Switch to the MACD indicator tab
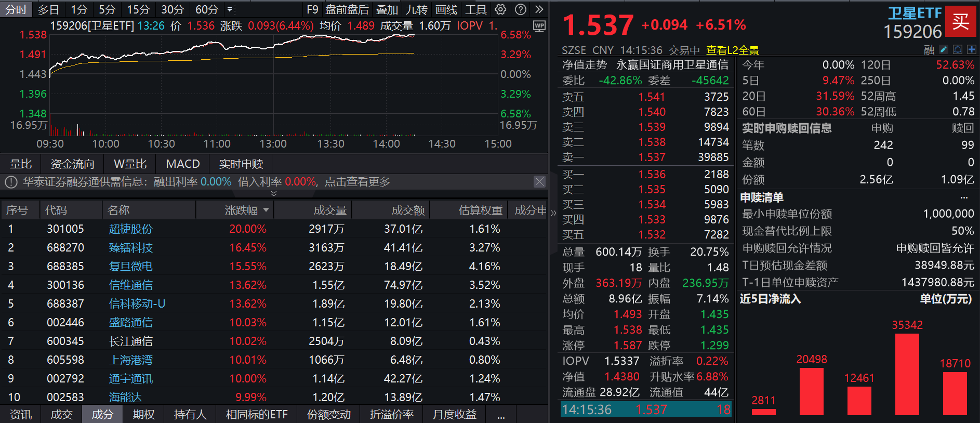 click(x=182, y=164)
